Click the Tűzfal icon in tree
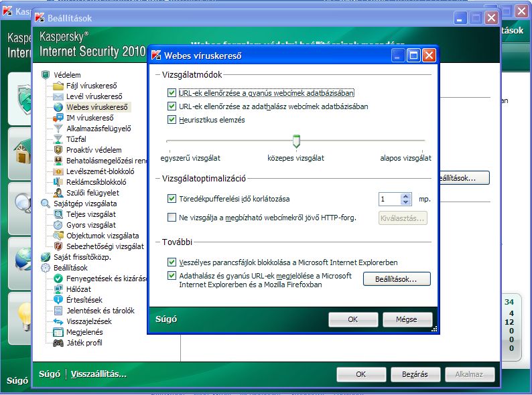Image resolution: width=532 pixels, height=395 pixels. [58, 139]
